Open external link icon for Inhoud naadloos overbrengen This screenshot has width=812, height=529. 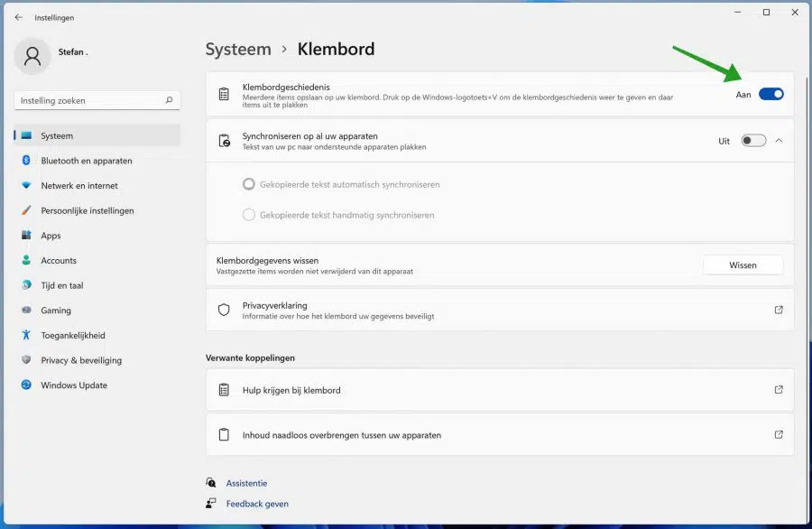coord(779,434)
